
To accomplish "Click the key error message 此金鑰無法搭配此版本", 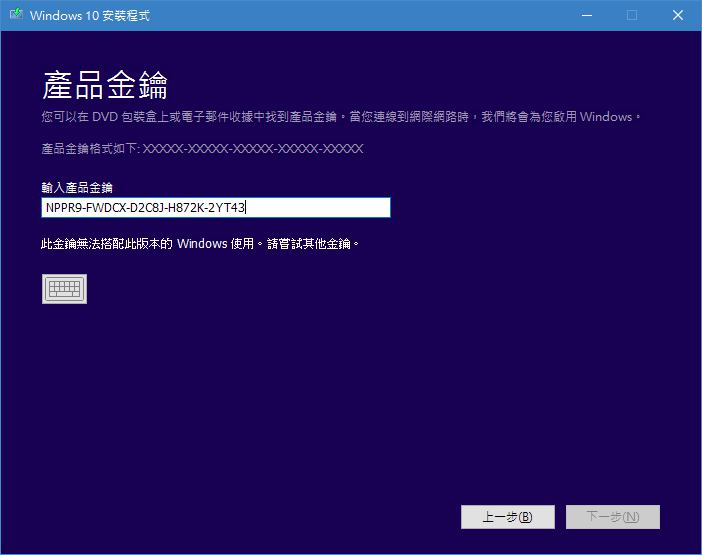I will coord(200,244).
